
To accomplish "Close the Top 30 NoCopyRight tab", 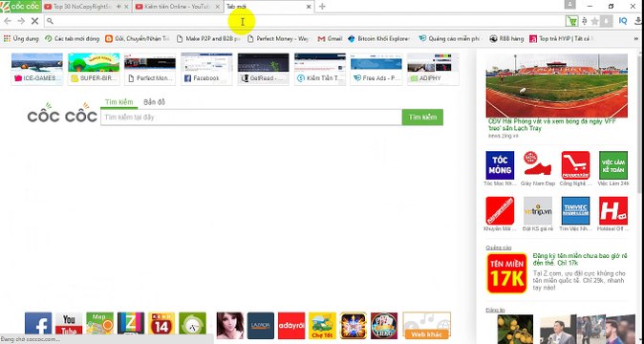I will pyautogui.click(x=126, y=7).
